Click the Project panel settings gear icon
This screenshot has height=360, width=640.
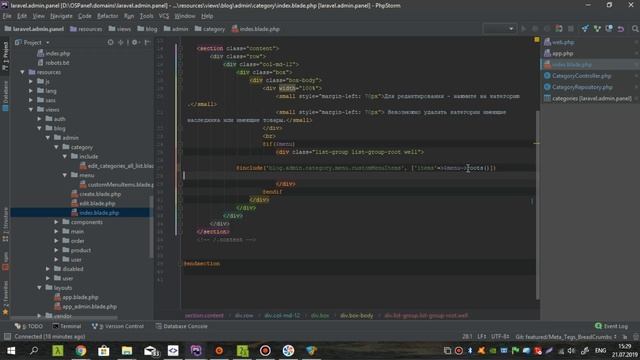pos(135,42)
